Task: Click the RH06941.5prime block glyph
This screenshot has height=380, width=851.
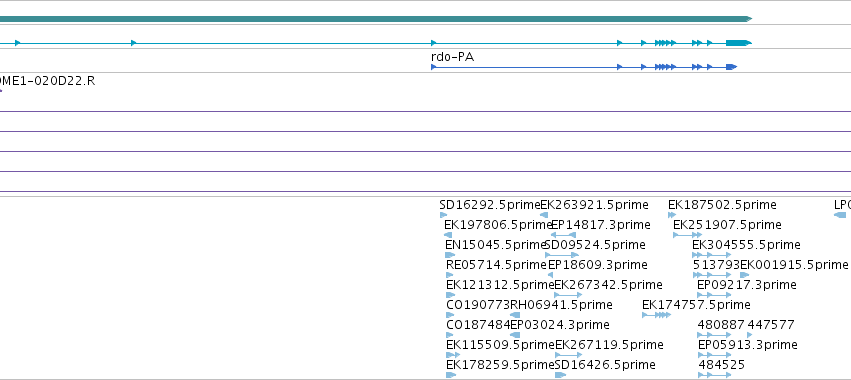Action: coord(515,315)
